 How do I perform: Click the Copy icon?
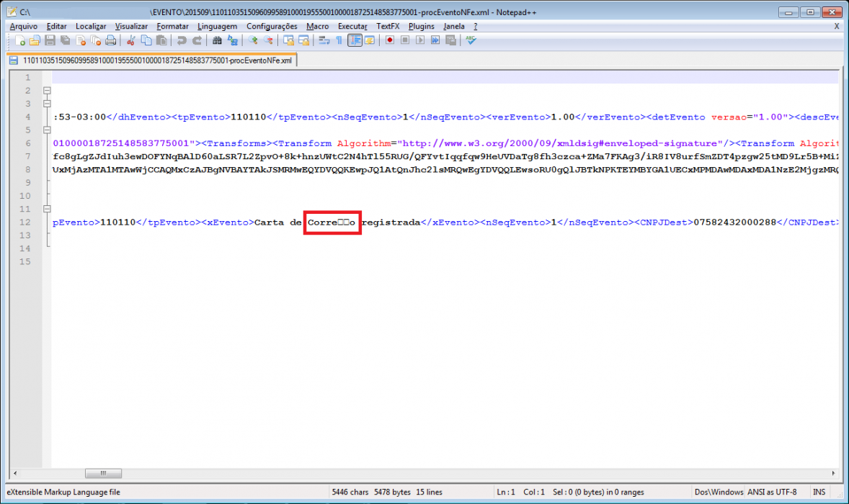coord(146,40)
